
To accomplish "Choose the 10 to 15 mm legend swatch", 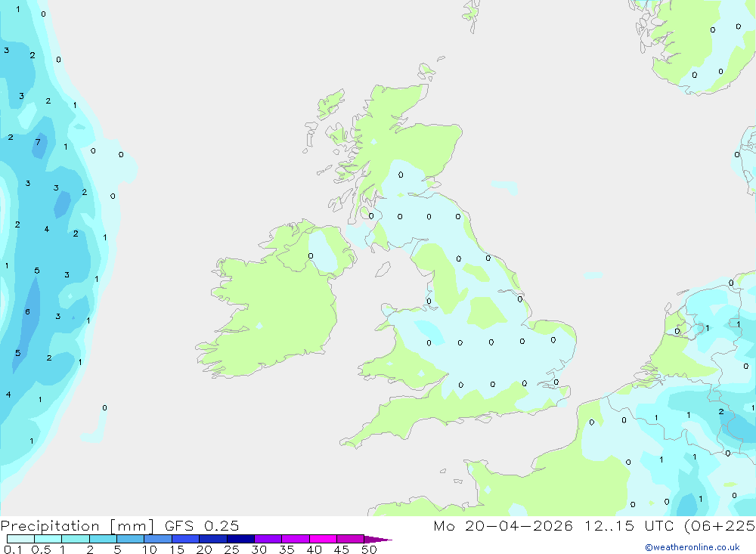I will (158, 539).
